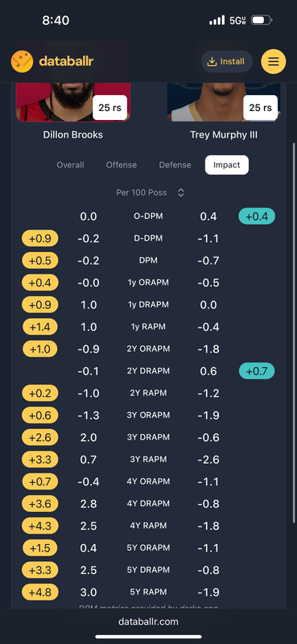Switch to the Offense tab

[x=122, y=165]
